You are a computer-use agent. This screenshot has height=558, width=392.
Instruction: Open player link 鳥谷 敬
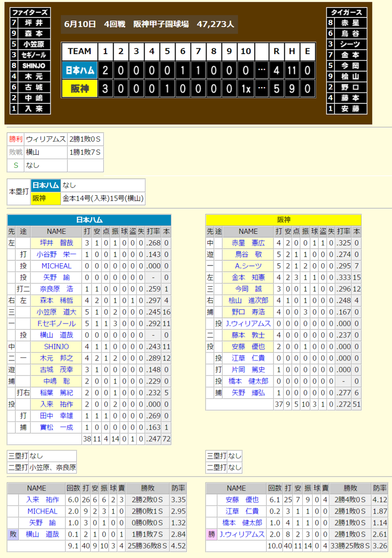point(248,255)
